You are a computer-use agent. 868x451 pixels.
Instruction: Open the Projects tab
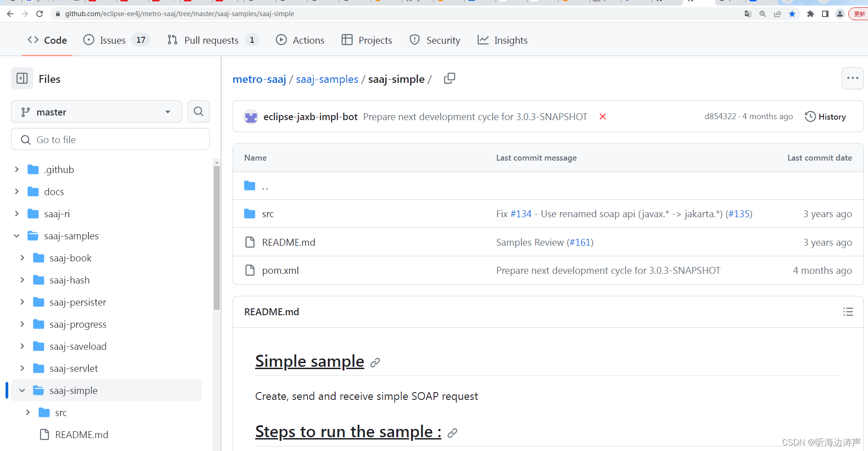pyautogui.click(x=367, y=40)
